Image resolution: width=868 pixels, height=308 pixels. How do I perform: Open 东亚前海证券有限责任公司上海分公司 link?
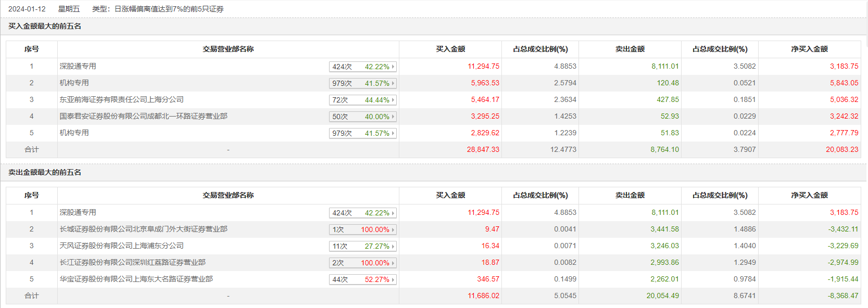(121, 99)
